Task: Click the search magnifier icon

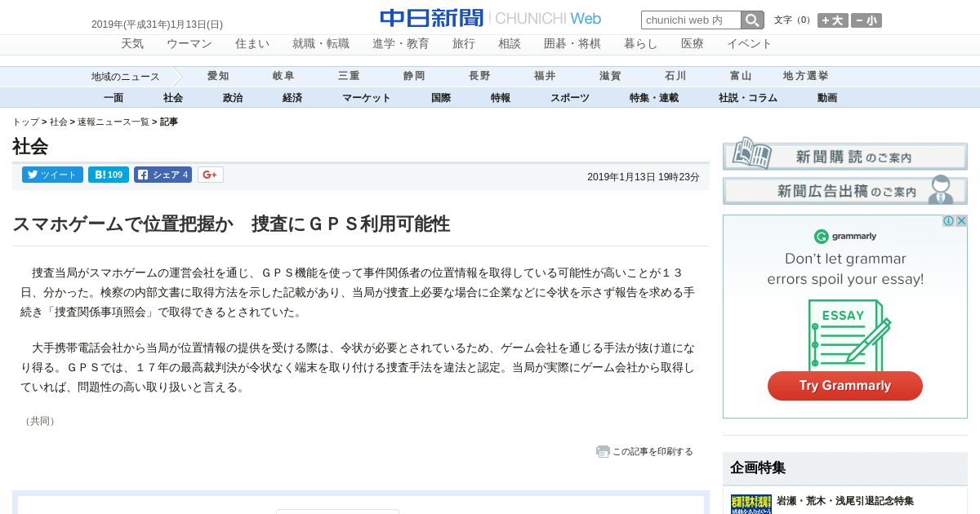Action: [752, 20]
